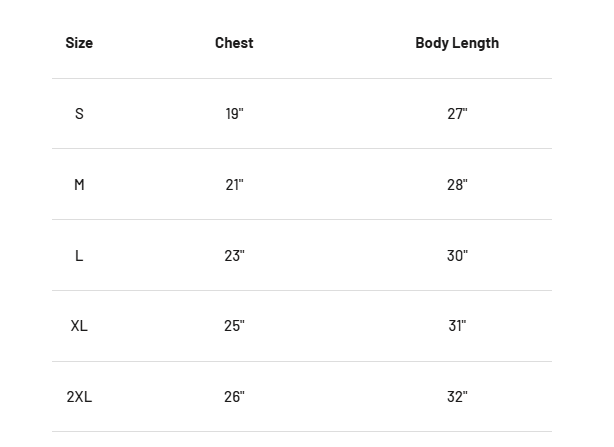
Task: Click the Chest column header
Action: coord(234,43)
